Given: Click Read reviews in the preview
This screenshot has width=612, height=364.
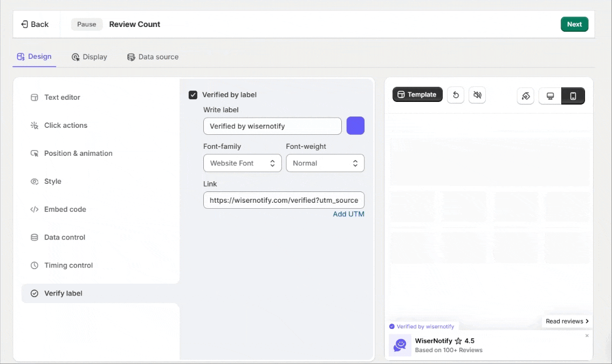Looking at the screenshot, I should 567,321.
